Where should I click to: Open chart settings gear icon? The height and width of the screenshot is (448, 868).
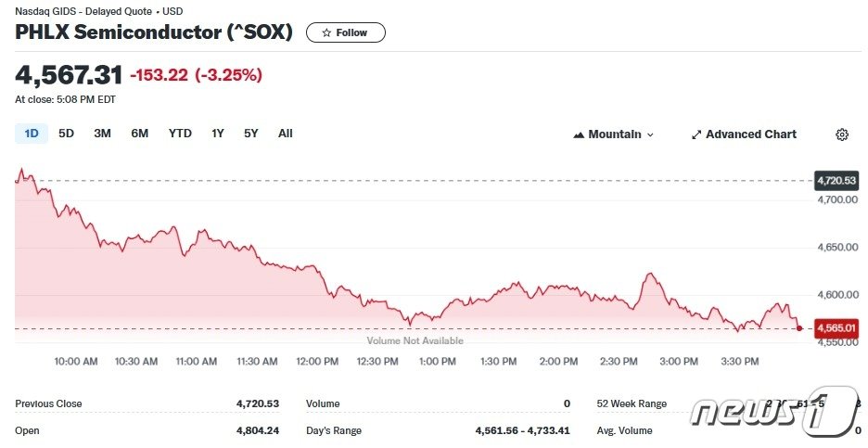(x=842, y=134)
